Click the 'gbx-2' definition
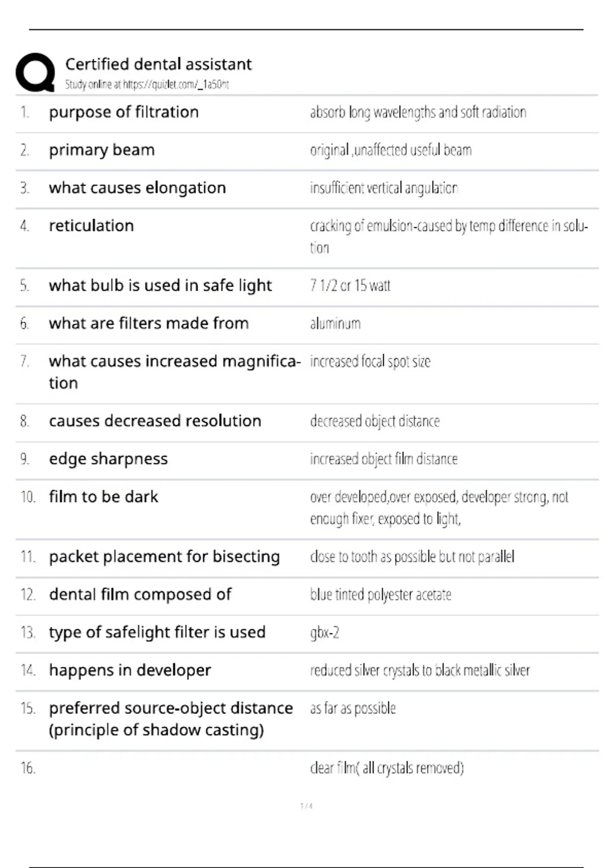This screenshot has width=613, height=868. point(324,633)
